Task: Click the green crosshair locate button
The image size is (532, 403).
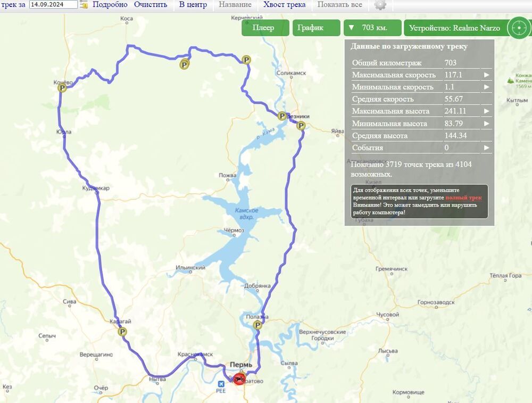Action: (519, 28)
